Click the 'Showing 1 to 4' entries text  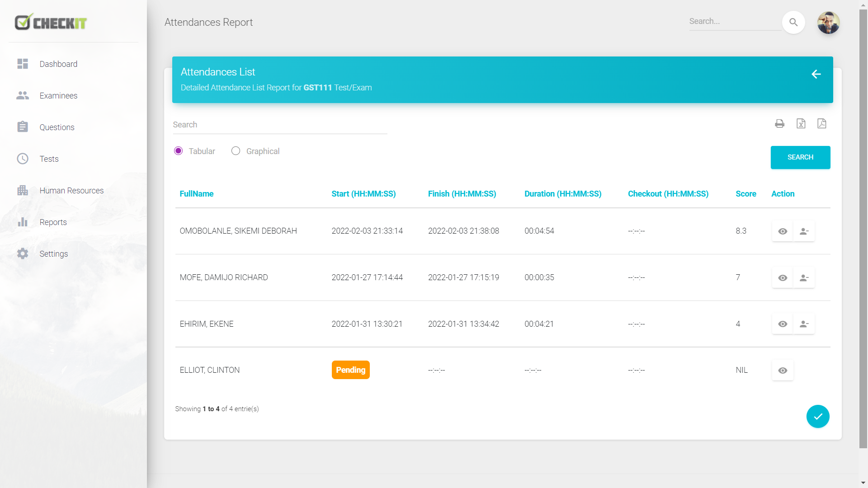217,409
